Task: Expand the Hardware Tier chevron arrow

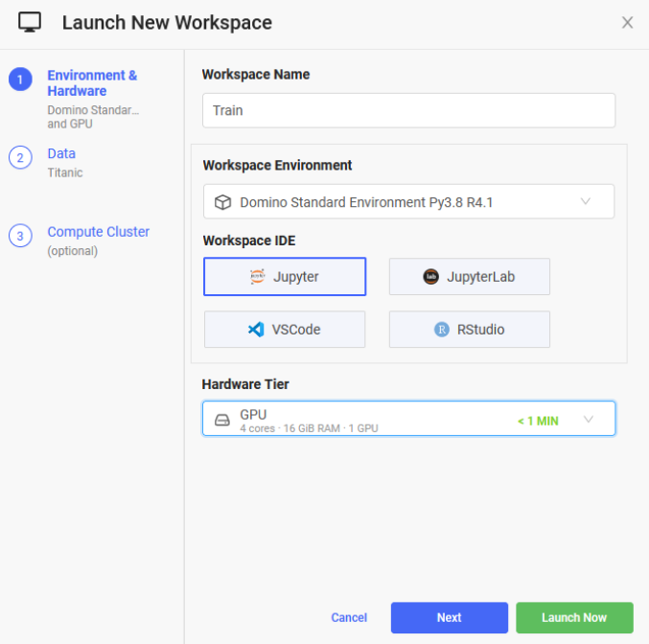Action: coord(589,420)
